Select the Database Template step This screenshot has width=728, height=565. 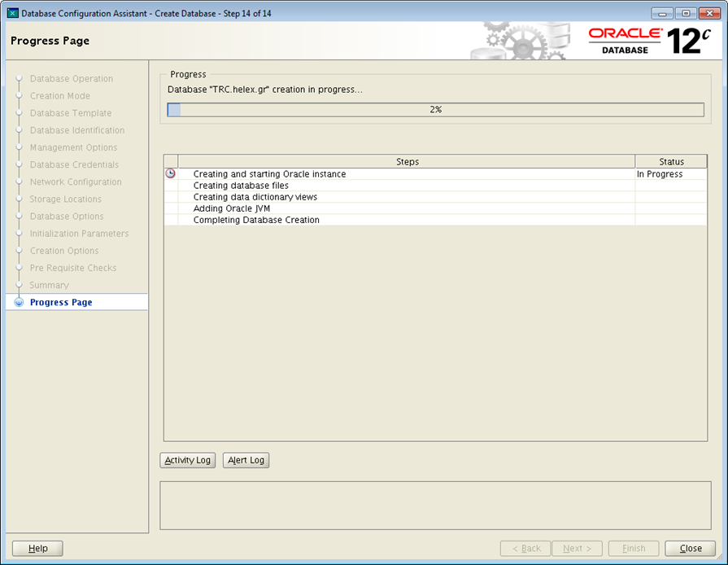coord(71,113)
